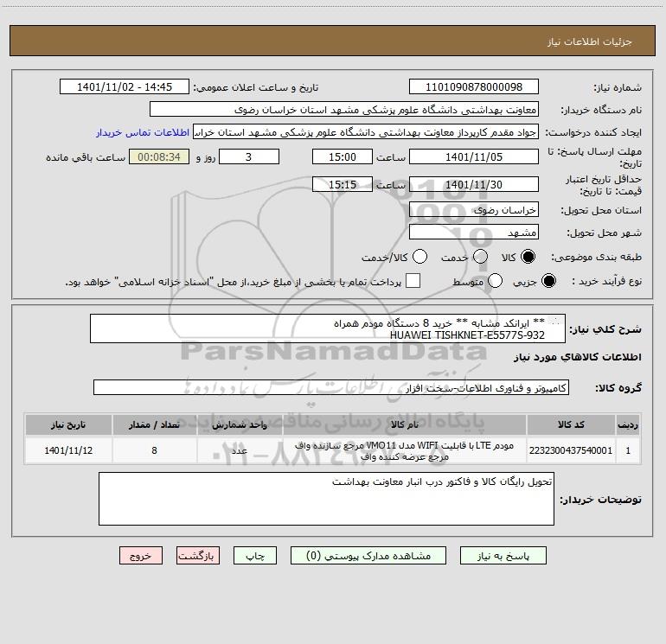Click the کد کالا column header
Viewport: 666px width, 644px height.
pos(571,425)
